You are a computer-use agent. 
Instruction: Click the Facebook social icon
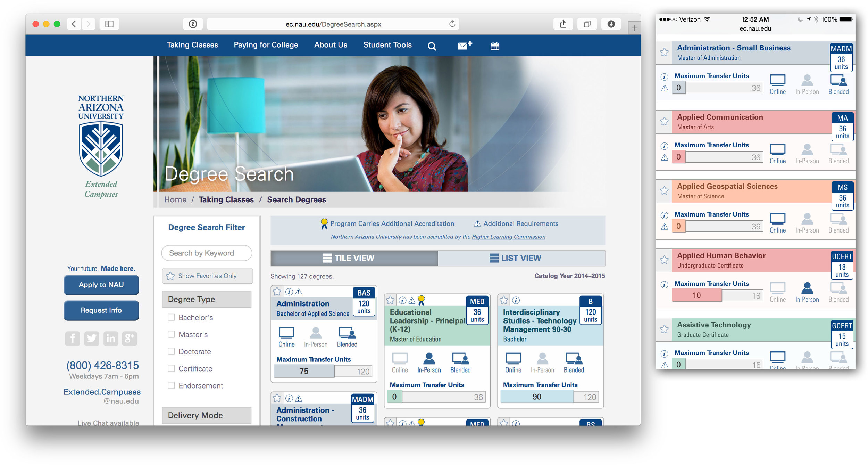click(x=73, y=338)
